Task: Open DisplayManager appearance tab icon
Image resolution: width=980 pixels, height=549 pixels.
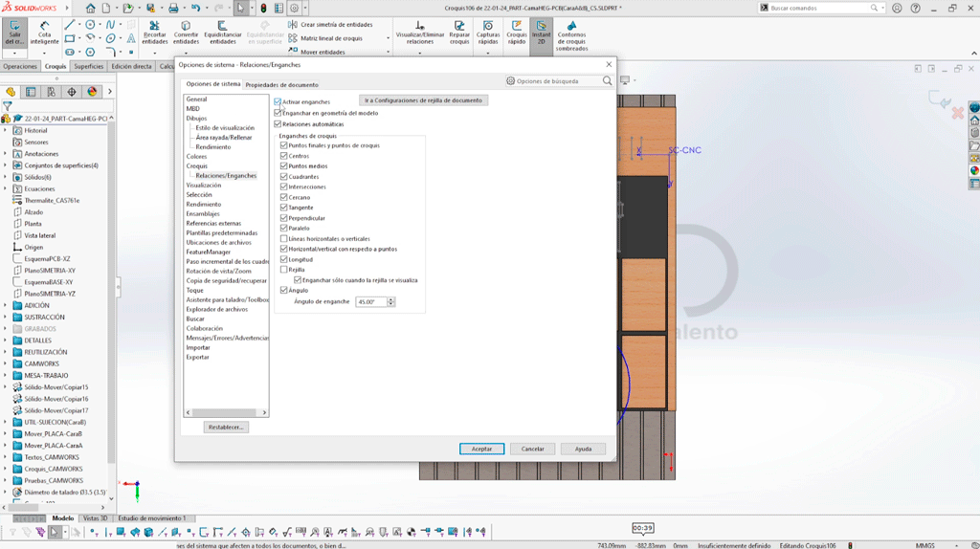Action: (x=92, y=92)
